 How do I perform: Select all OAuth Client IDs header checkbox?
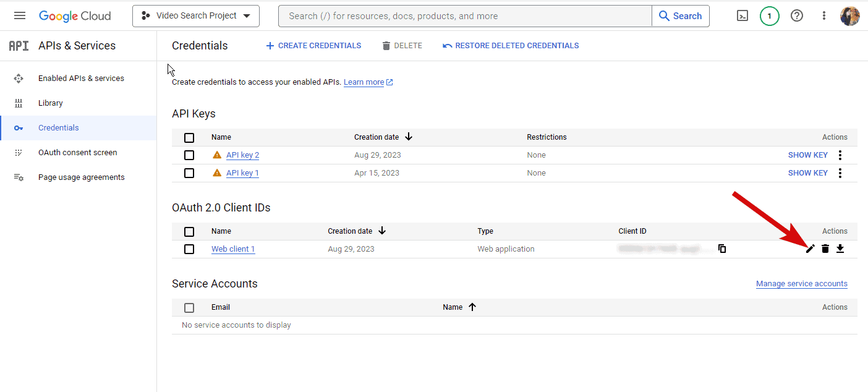(189, 232)
